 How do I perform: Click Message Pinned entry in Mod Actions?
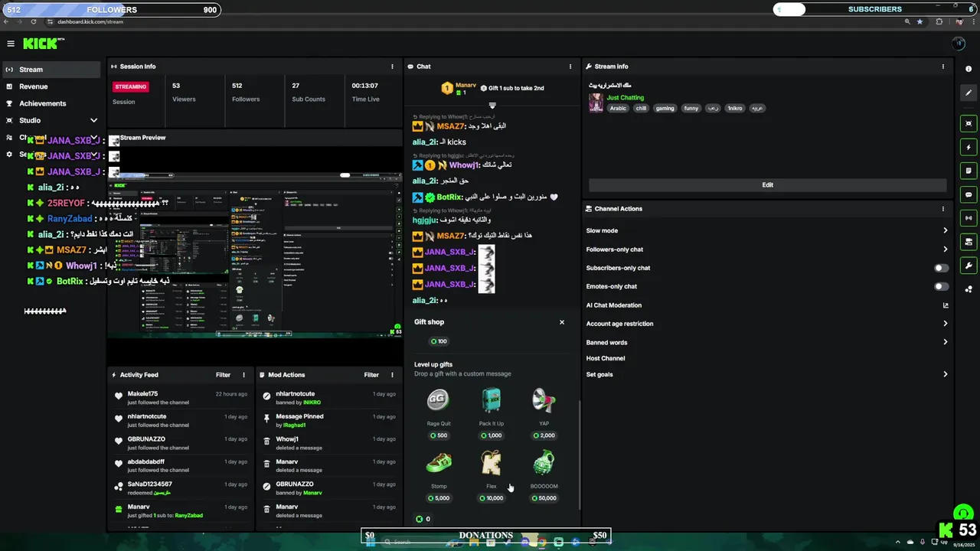(328, 420)
